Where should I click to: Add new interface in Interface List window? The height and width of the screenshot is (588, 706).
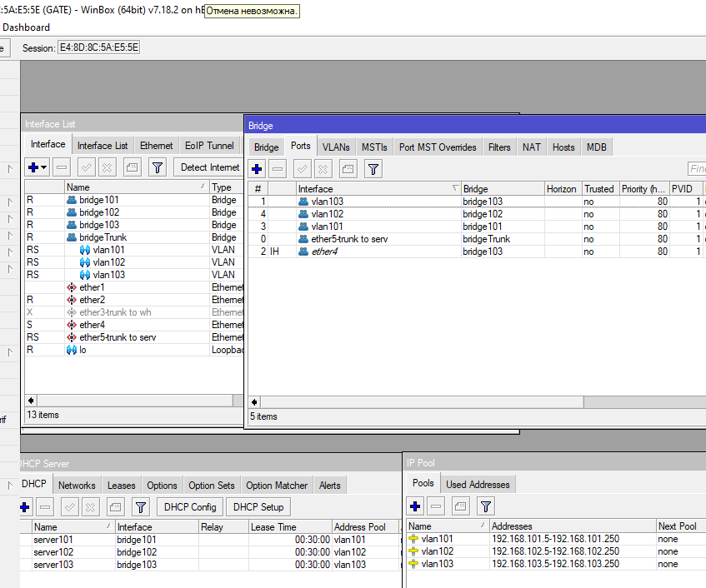[33, 167]
